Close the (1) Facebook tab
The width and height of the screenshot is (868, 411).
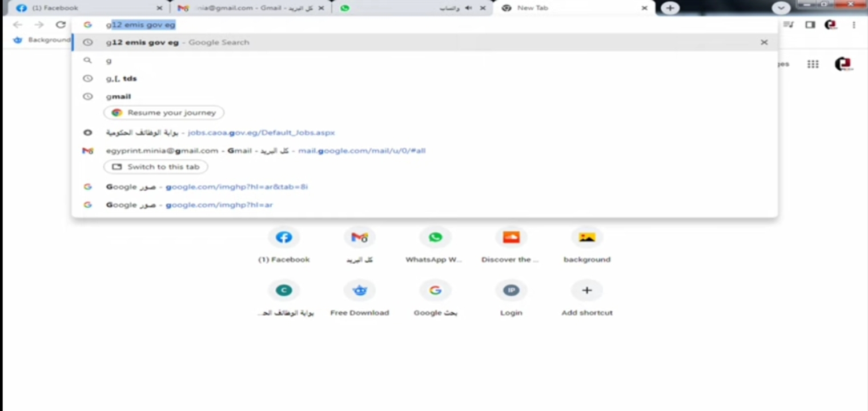point(159,8)
